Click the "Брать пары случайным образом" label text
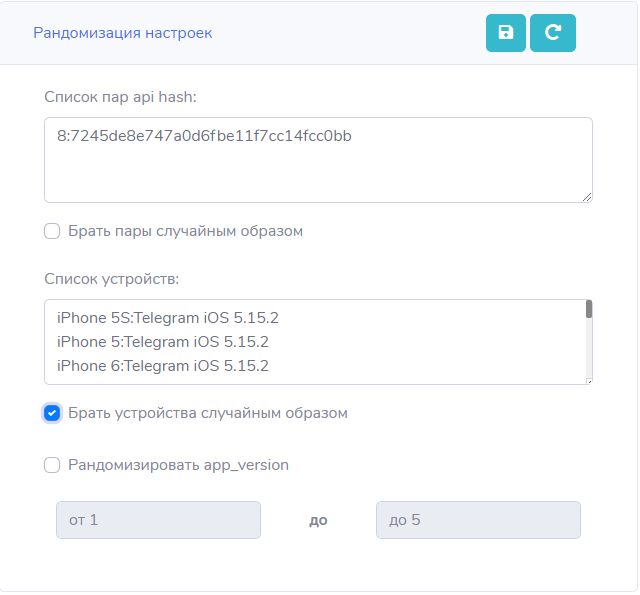The height and width of the screenshot is (595, 640). [x=186, y=231]
